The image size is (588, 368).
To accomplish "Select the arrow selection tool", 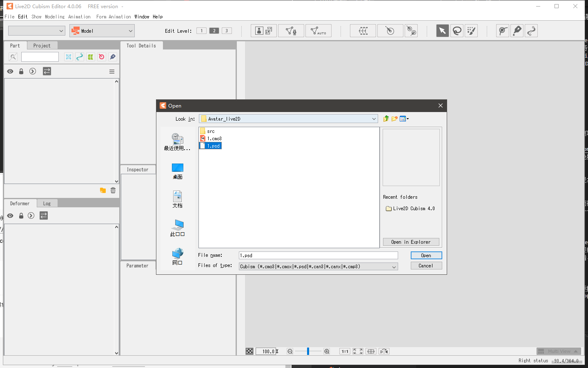I will point(442,31).
